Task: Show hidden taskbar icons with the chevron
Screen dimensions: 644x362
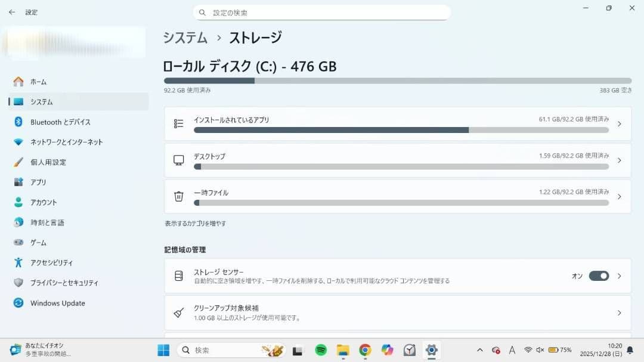Action: coord(479,351)
